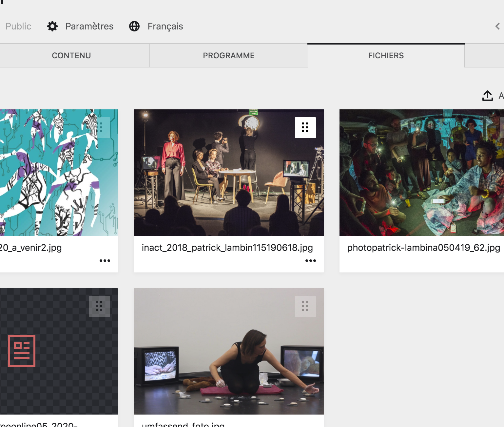Click the upload icon at top right

pos(487,96)
